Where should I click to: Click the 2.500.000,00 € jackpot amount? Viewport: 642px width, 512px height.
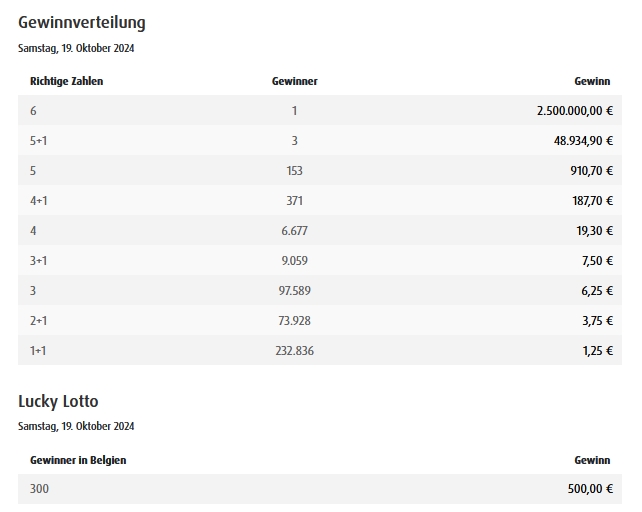pos(575,111)
